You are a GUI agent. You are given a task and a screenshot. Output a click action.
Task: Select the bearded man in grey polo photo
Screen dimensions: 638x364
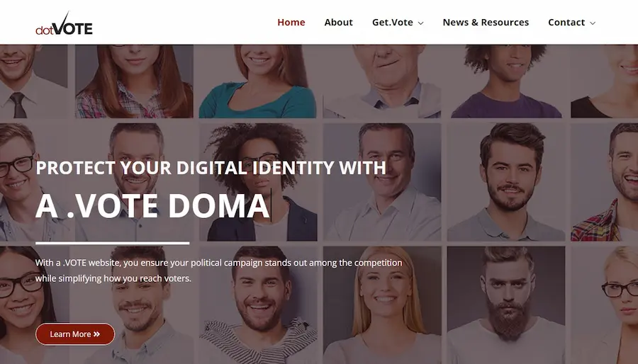pos(505,182)
